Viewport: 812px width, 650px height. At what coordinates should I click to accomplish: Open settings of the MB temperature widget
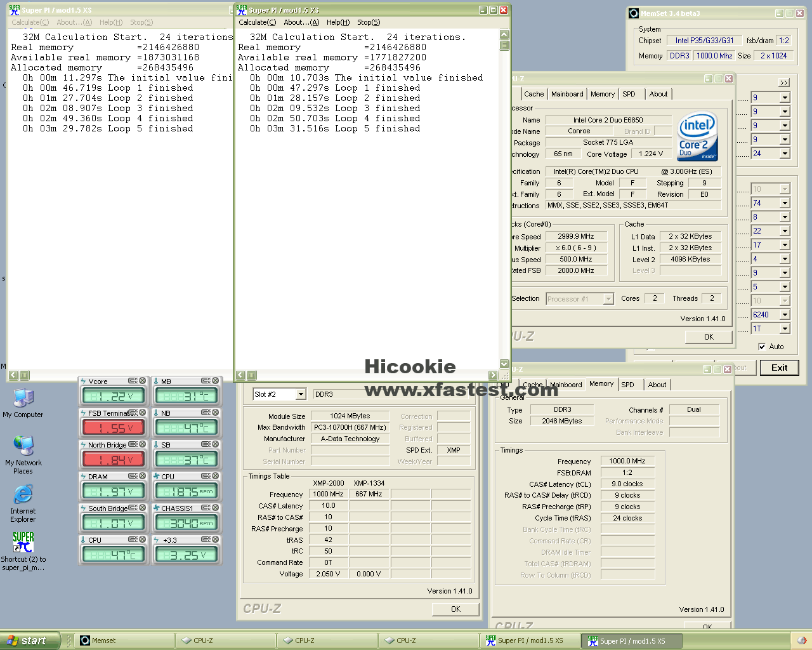206,381
